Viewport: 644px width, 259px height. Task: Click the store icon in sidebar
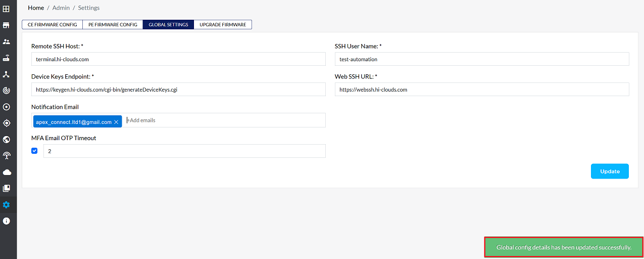point(7,25)
